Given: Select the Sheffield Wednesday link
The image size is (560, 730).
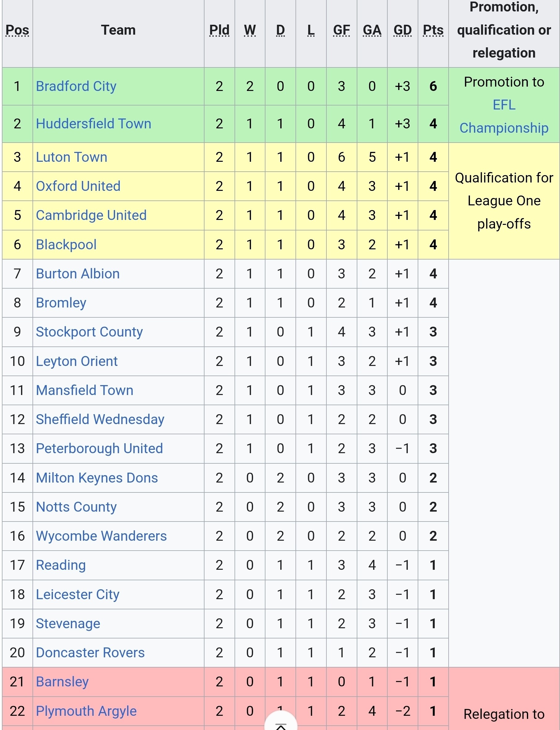Looking at the screenshot, I should (x=100, y=419).
